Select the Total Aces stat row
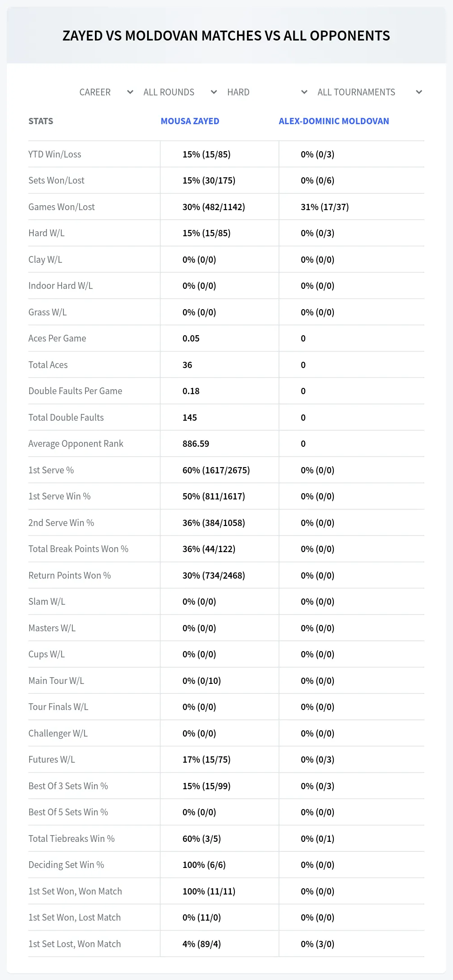Image resolution: width=453 pixels, height=980 pixels. click(226, 365)
